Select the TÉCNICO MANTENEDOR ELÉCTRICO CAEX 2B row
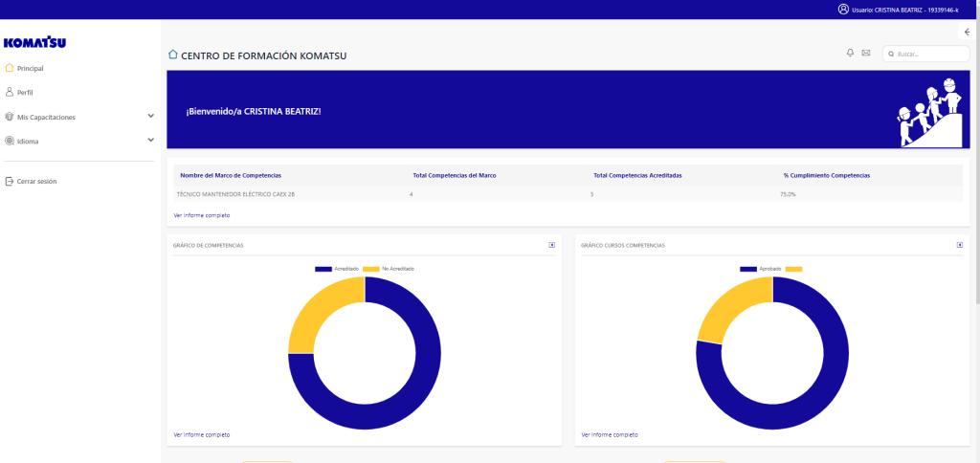Viewport: 980px width, 463px height. (568, 194)
